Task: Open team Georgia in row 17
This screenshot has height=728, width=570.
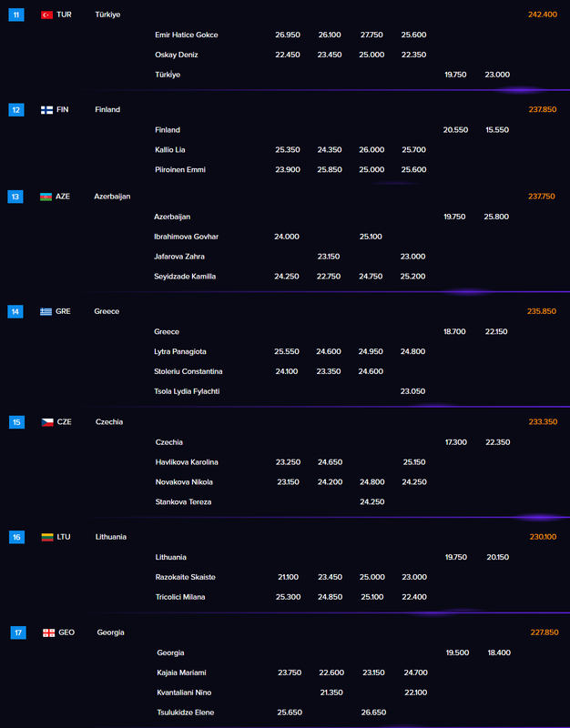Action: pos(110,632)
